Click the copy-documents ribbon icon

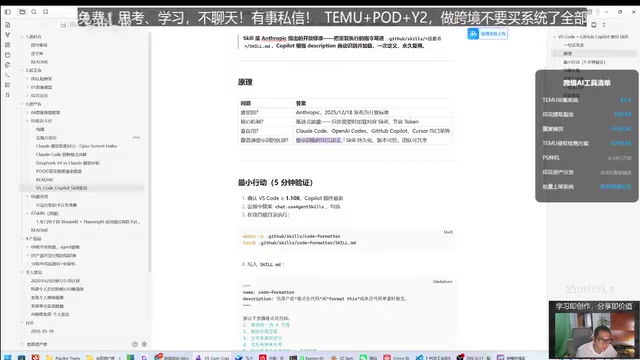pos(7,65)
